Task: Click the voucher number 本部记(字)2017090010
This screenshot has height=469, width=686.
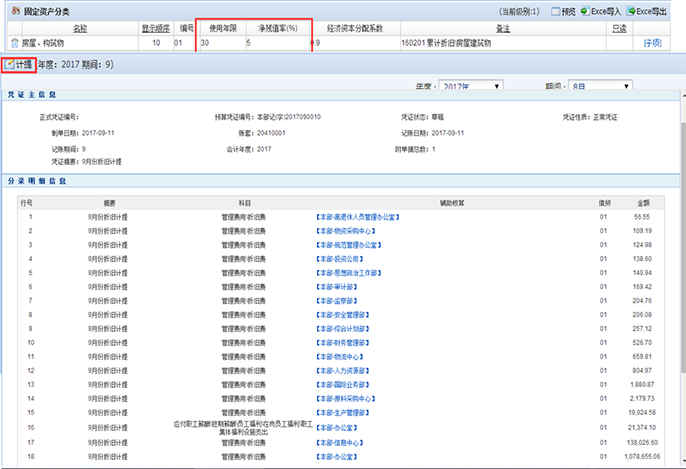Action: (x=289, y=117)
